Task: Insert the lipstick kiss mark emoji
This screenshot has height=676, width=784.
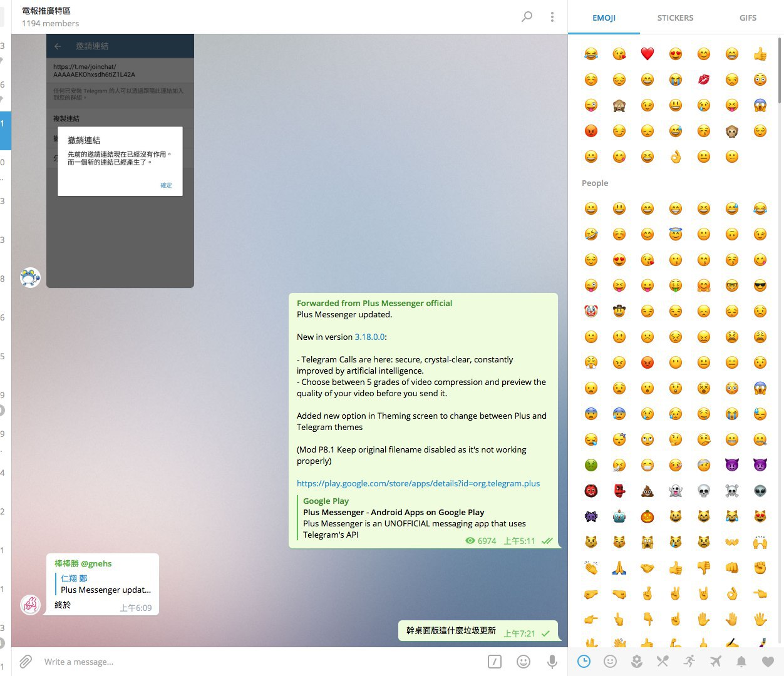Action: pos(704,79)
